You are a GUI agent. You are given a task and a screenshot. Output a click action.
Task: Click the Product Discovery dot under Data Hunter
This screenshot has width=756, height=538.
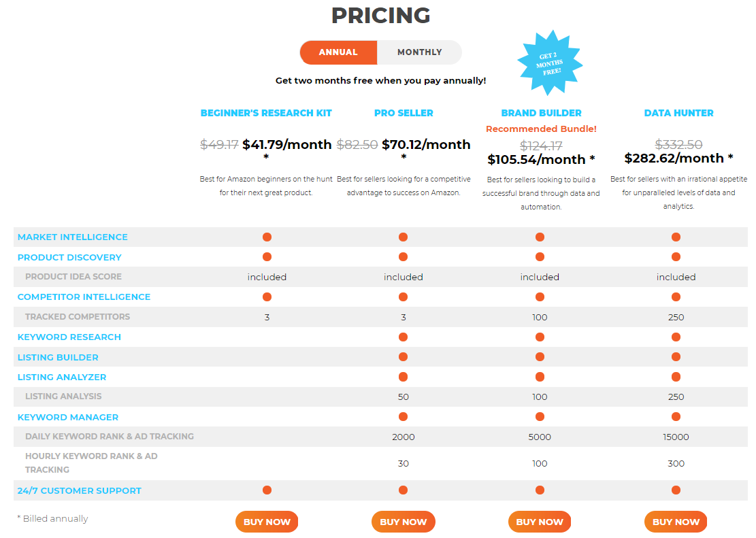click(x=676, y=256)
